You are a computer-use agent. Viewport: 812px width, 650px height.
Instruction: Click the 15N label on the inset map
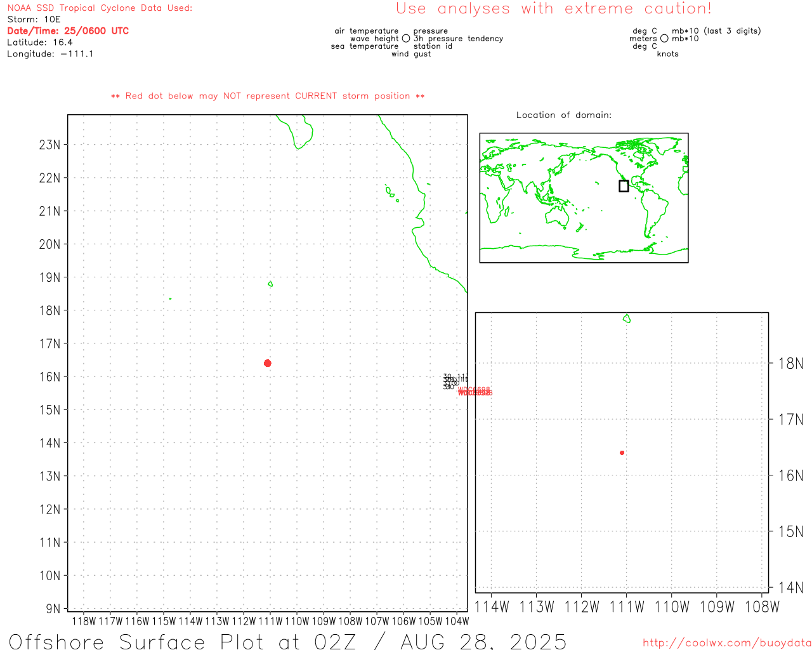tap(790, 532)
